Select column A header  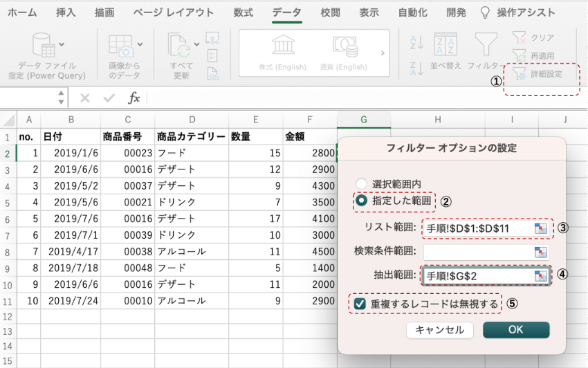tap(29, 120)
